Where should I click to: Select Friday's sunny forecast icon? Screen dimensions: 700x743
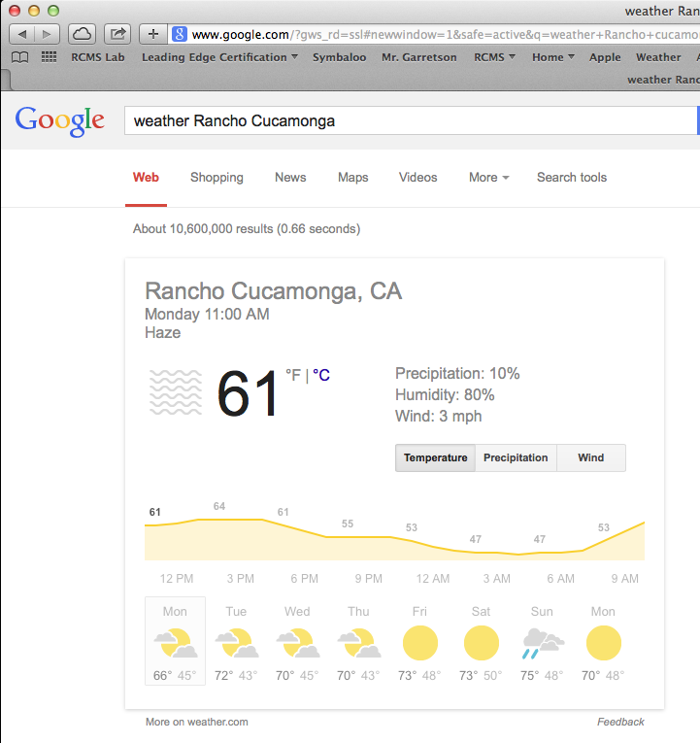pyautogui.click(x=420, y=643)
